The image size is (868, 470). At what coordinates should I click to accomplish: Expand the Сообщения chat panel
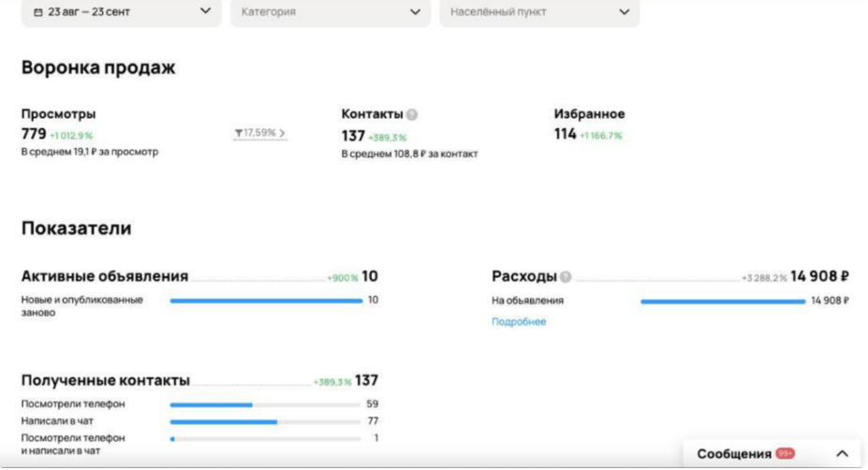772,454
